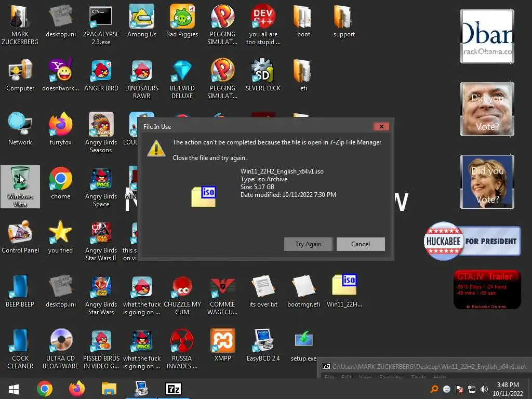Select the furryfox Firefox shortcut
This screenshot has height=399, width=532.
tap(60, 129)
